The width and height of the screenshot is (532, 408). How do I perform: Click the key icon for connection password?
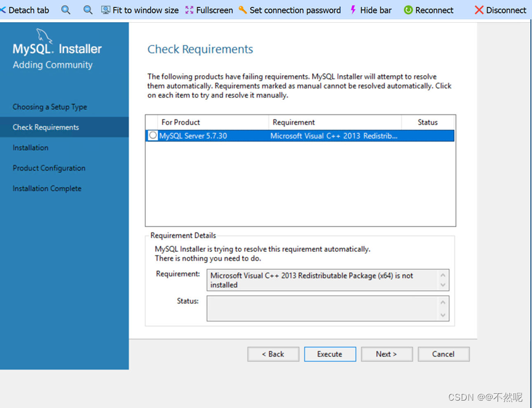pyautogui.click(x=243, y=10)
